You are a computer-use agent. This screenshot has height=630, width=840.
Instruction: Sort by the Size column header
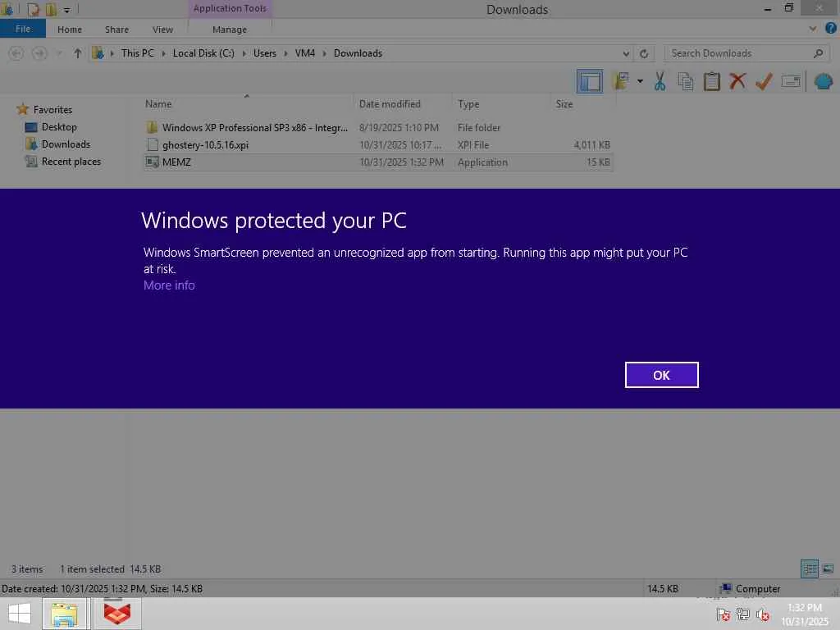tap(564, 104)
